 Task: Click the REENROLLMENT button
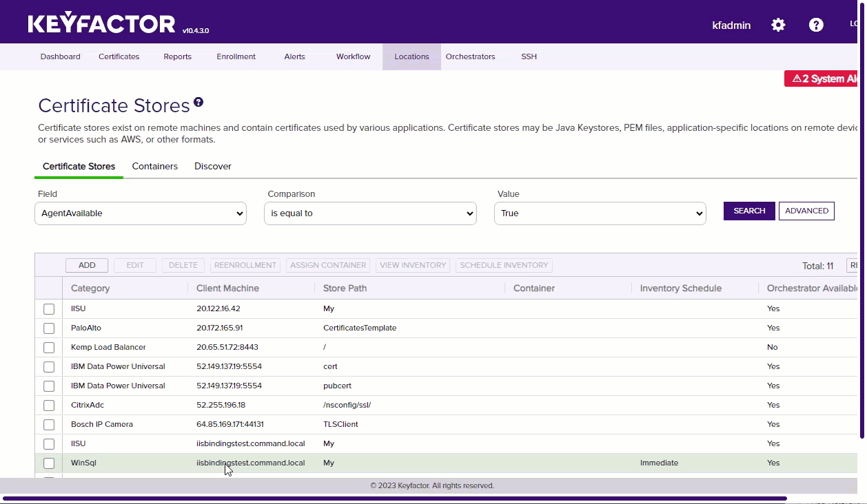(x=245, y=265)
